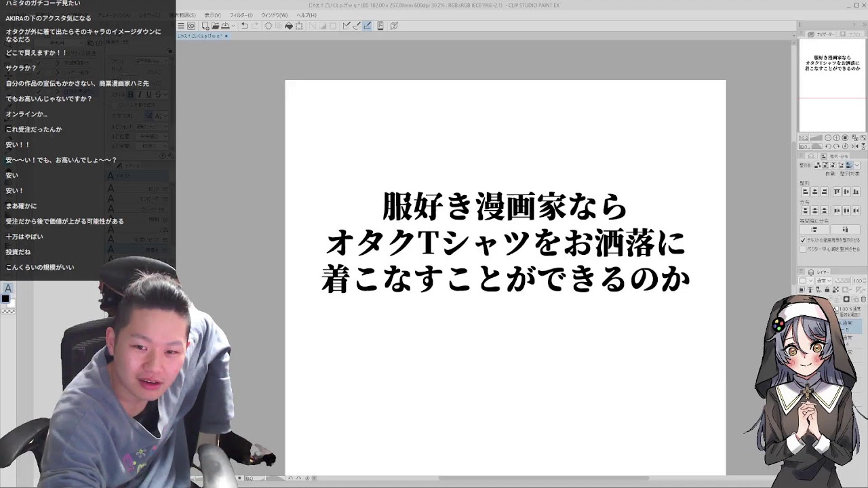Zoom out in the Navigator panel

[x=828, y=138]
